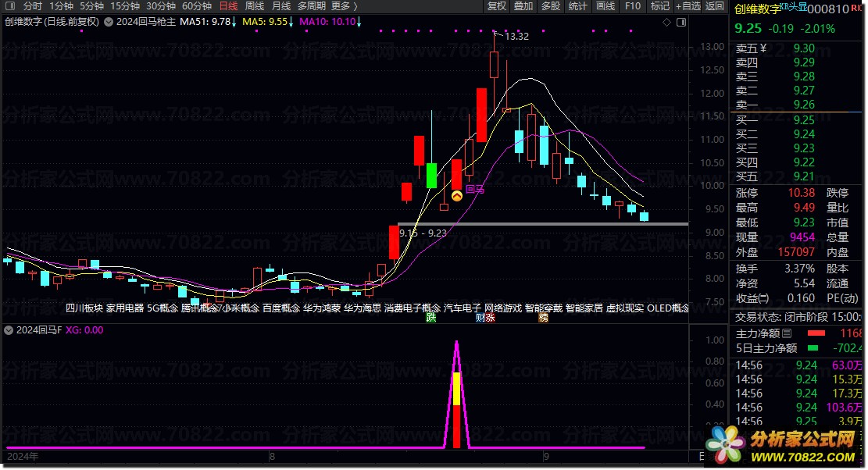868x470 pixels.
Task: Click the green 5日主力净额 bar
Action: point(813,347)
